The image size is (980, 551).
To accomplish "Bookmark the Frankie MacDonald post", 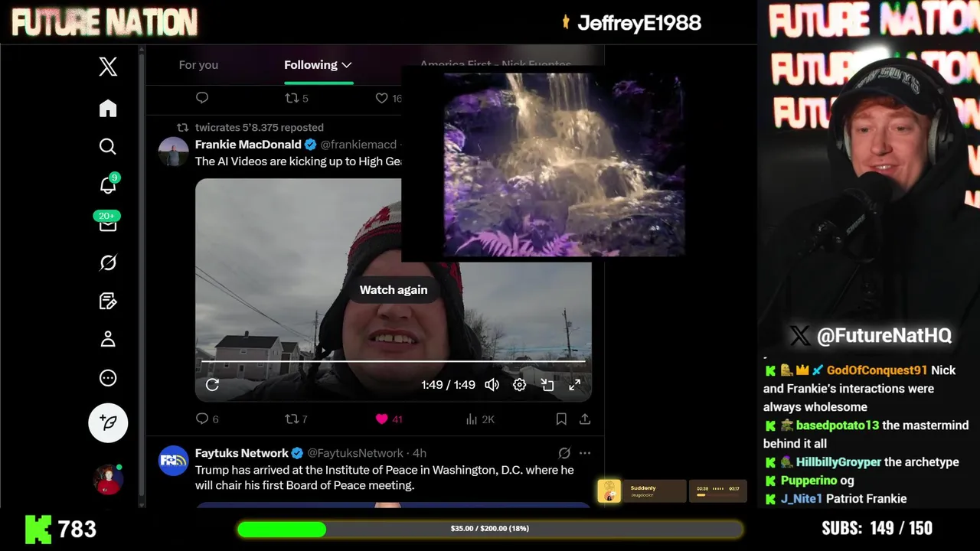I will coord(561,419).
